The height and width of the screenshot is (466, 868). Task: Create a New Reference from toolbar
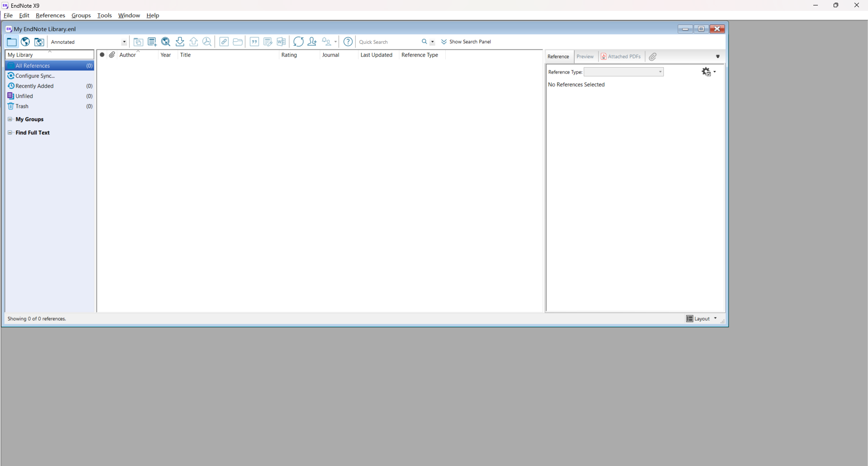click(152, 42)
